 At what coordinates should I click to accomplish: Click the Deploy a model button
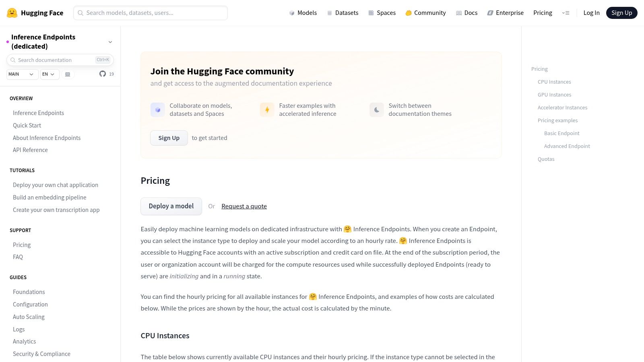171,206
